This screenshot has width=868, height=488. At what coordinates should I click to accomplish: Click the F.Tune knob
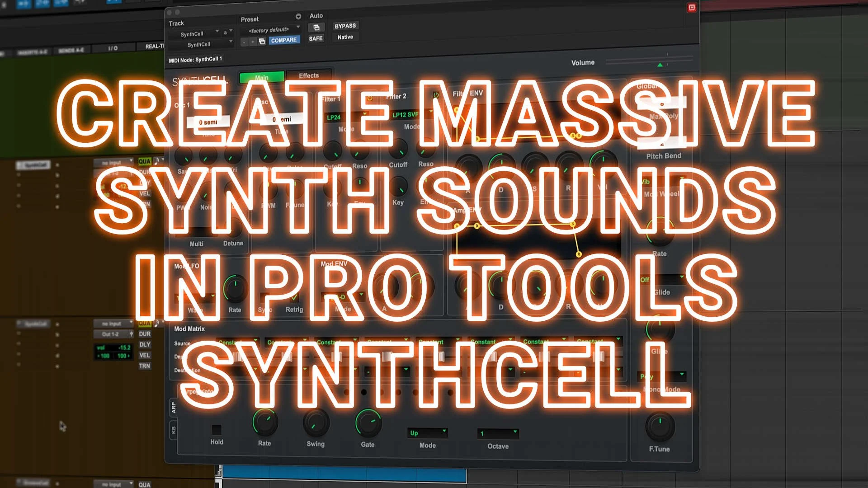click(x=660, y=427)
